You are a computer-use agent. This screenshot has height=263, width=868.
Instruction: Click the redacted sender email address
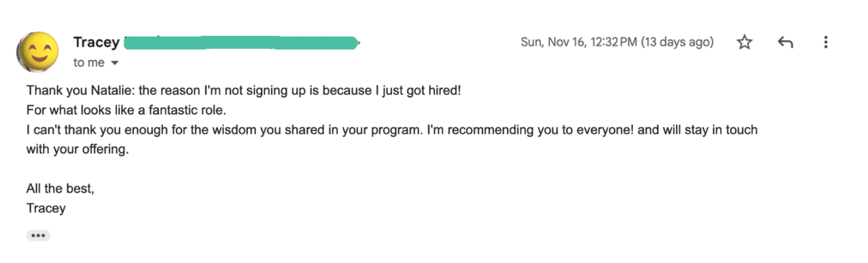pos(241,42)
